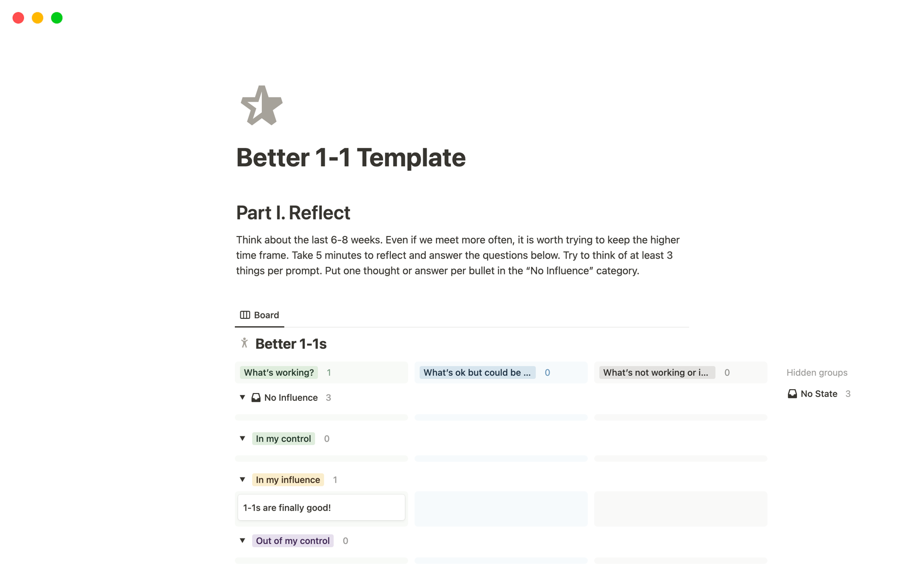Click the green fullscreen window button
The width and height of the screenshot is (924, 578).
[x=57, y=18]
